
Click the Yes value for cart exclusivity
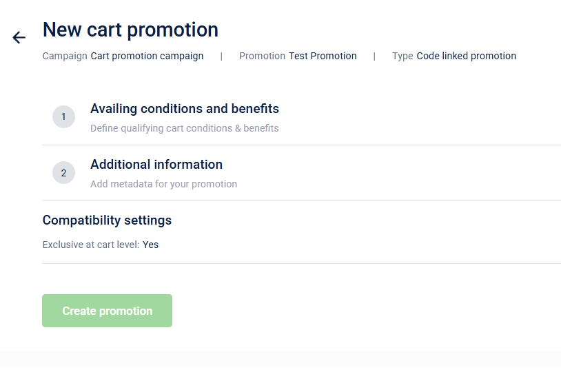click(151, 245)
